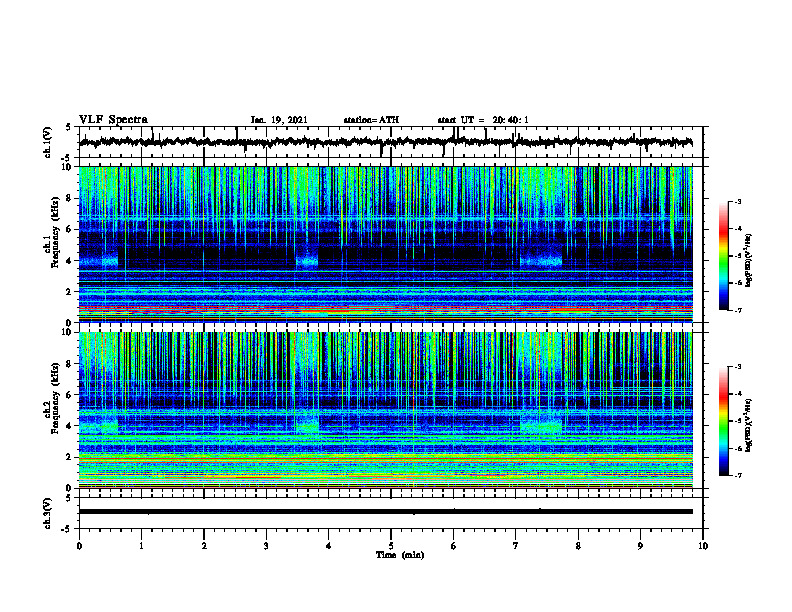The image size is (792, 612).
Task: Click the "8" tick on the Time axis
Action: pyautogui.click(x=578, y=546)
